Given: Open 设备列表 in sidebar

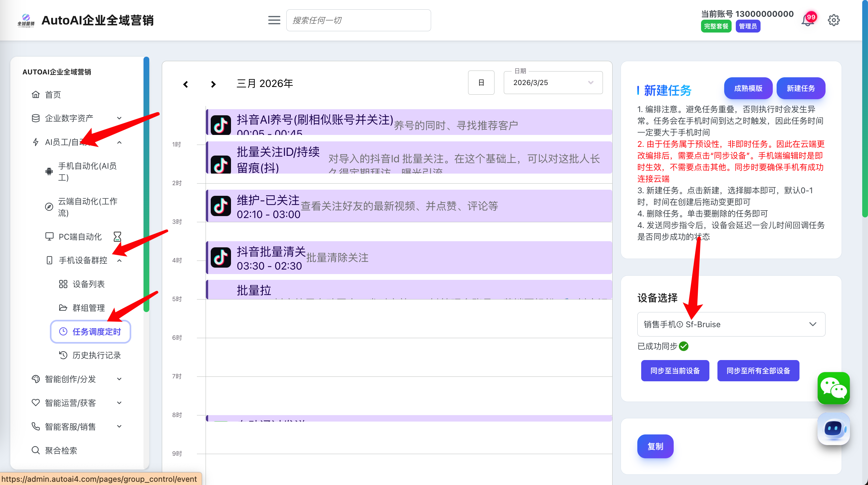Looking at the screenshot, I should coord(88,284).
